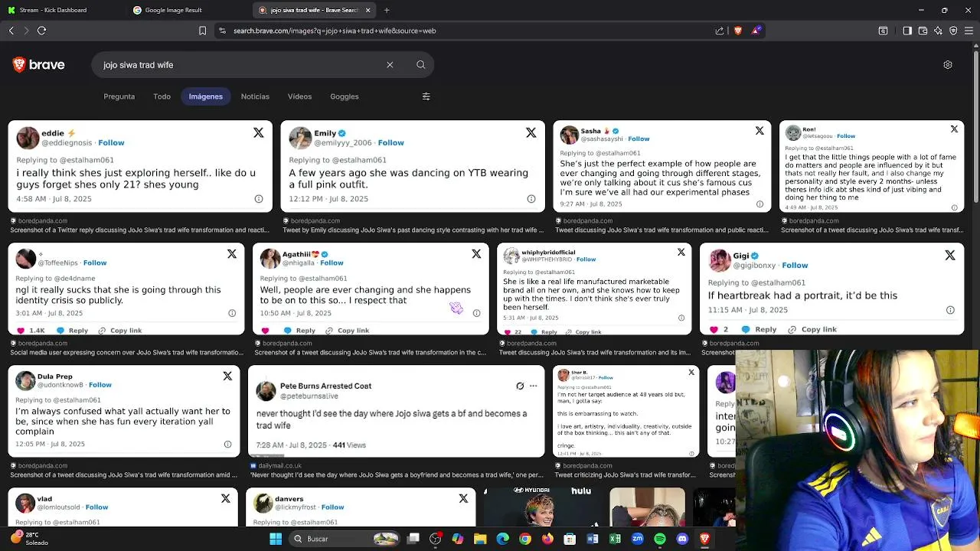
Task: Reload the current page
Action: click(42, 31)
